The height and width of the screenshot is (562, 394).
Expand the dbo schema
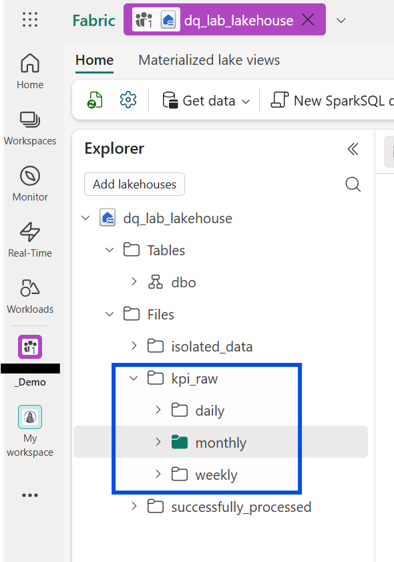[134, 282]
